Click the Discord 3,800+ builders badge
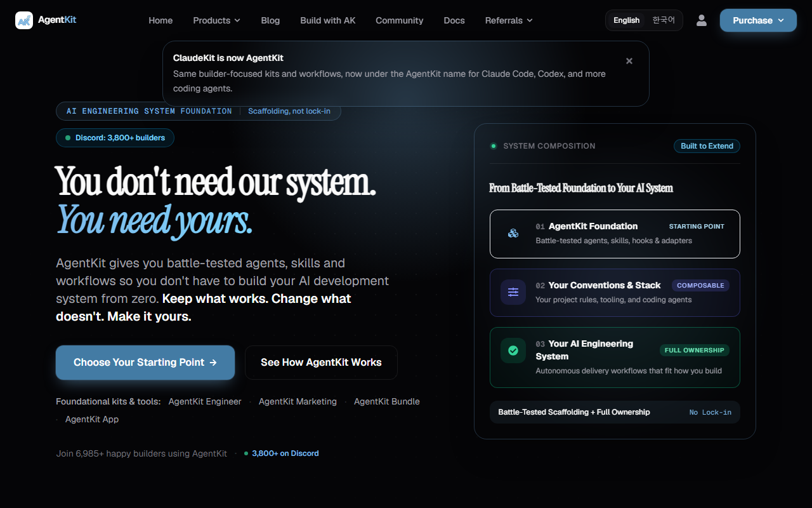Screen dimensions: 812x508 (x=115, y=138)
